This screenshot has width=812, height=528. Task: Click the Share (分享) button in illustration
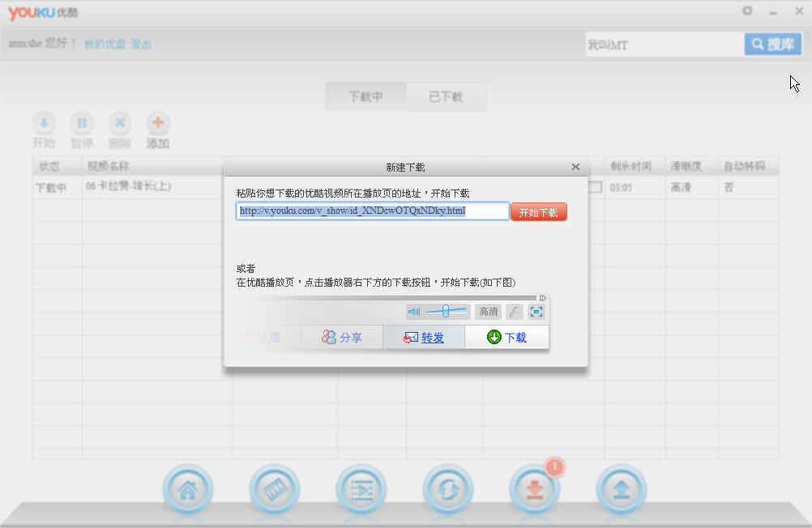tap(342, 337)
